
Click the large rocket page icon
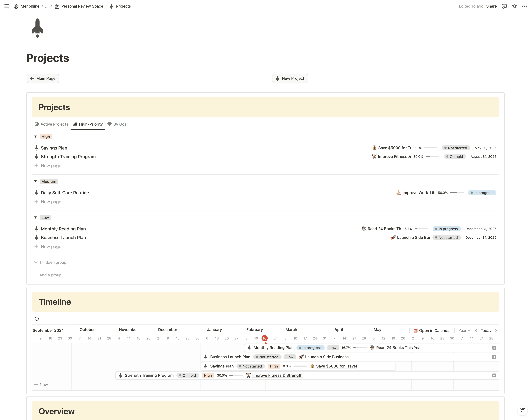coord(37,28)
